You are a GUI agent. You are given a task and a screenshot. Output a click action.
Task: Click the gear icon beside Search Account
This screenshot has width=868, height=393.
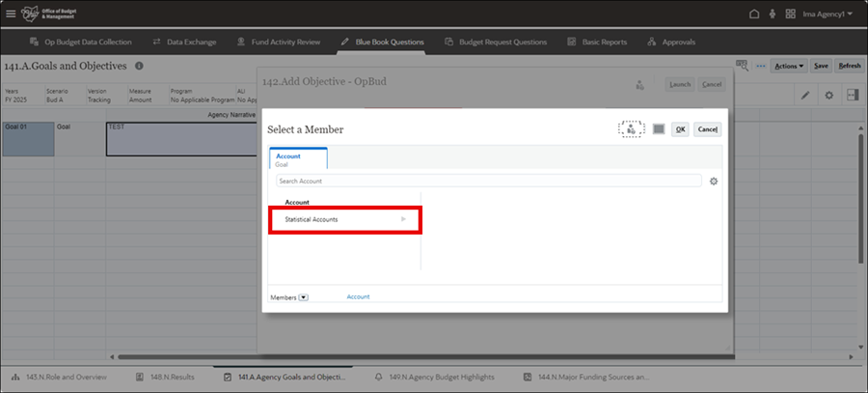714,181
